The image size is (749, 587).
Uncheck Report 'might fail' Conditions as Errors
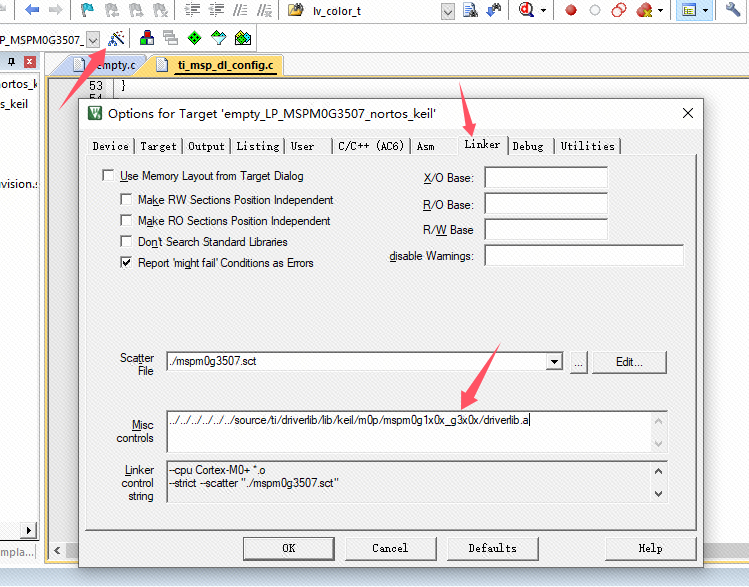[126, 262]
